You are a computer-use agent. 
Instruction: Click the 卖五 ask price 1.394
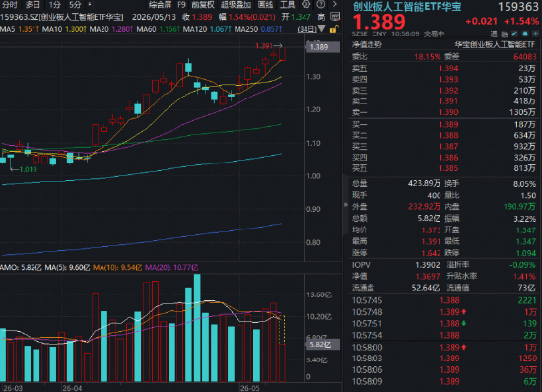[x=448, y=68]
